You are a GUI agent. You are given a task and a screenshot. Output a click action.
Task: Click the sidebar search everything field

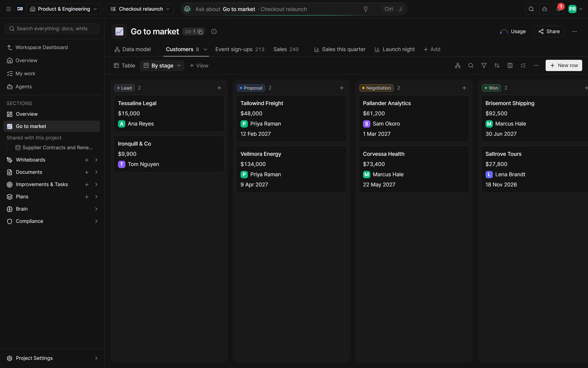click(x=52, y=29)
